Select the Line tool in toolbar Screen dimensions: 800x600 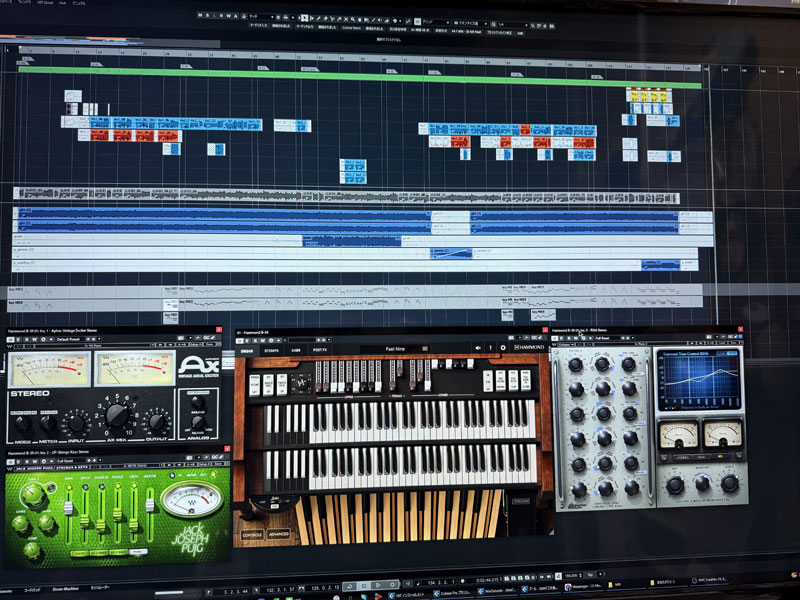[x=373, y=20]
